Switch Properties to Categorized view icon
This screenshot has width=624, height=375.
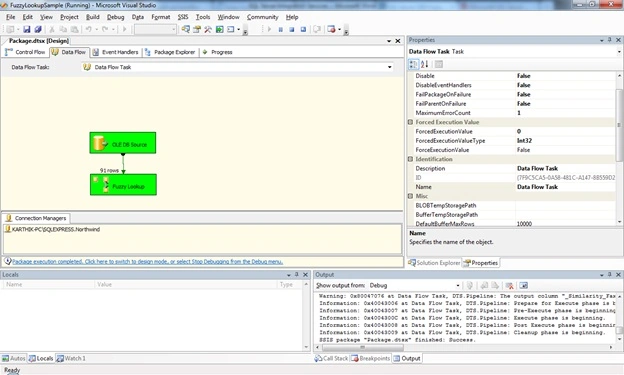413,64
